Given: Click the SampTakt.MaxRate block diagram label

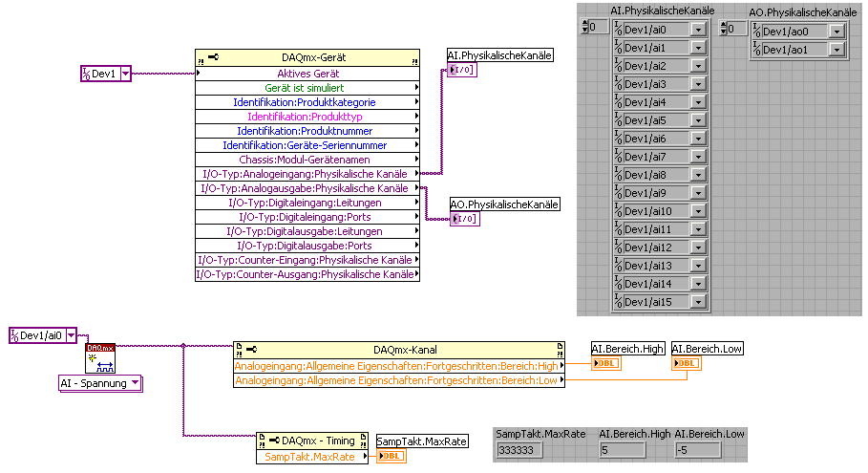Looking at the screenshot, I should [x=422, y=441].
